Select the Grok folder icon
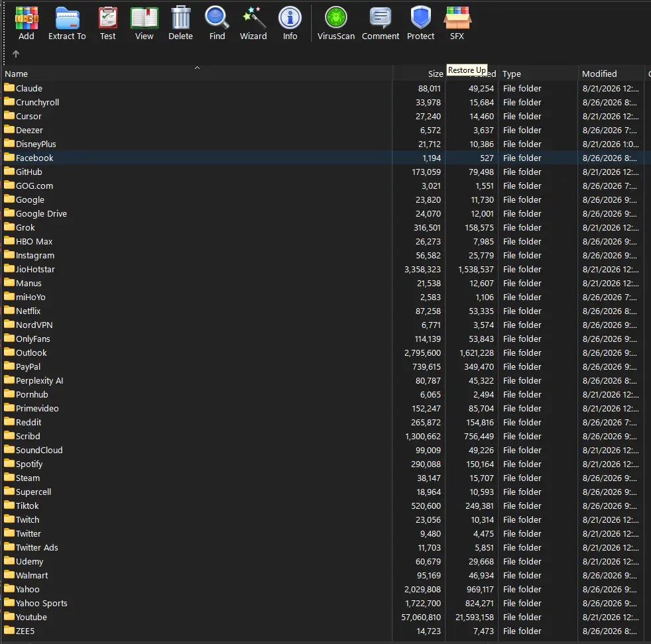This screenshot has height=644, width=651. (9, 227)
